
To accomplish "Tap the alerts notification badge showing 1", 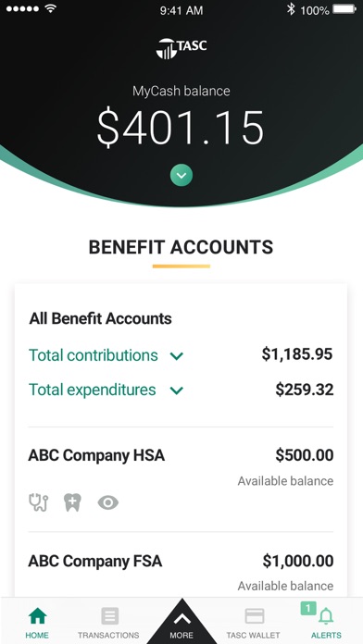I will coord(308,608).
